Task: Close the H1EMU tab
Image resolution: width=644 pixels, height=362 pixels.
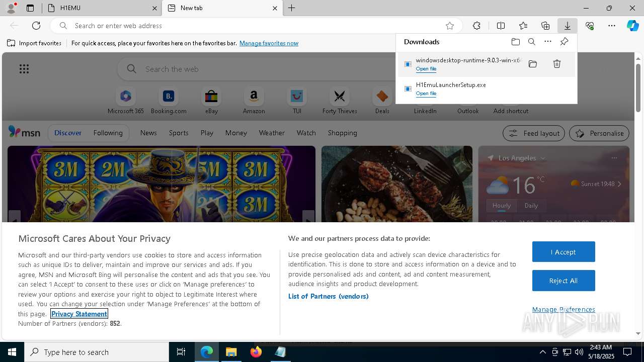Action: (x=154, y=8)
